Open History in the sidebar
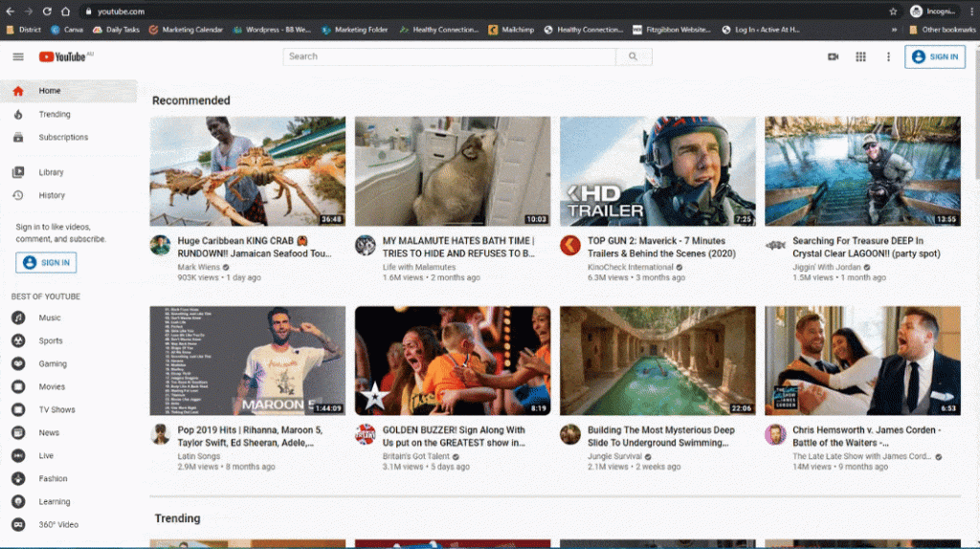 [x=69, y=195]
